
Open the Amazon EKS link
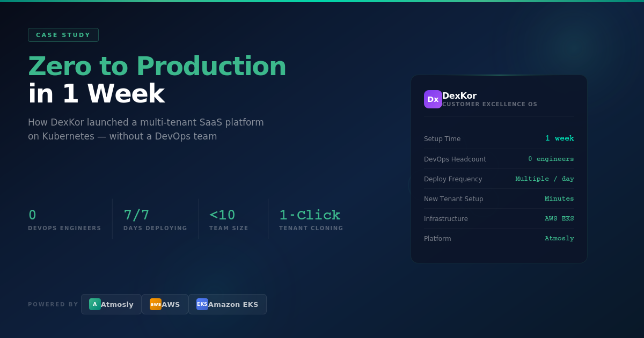[227, 304]
